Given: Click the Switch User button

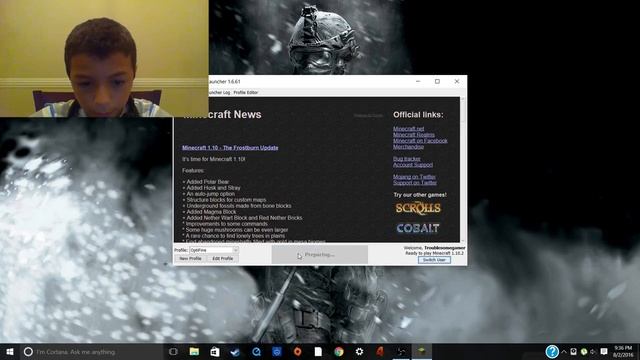Looking at the screenshot, I should (x=434, y=260).
